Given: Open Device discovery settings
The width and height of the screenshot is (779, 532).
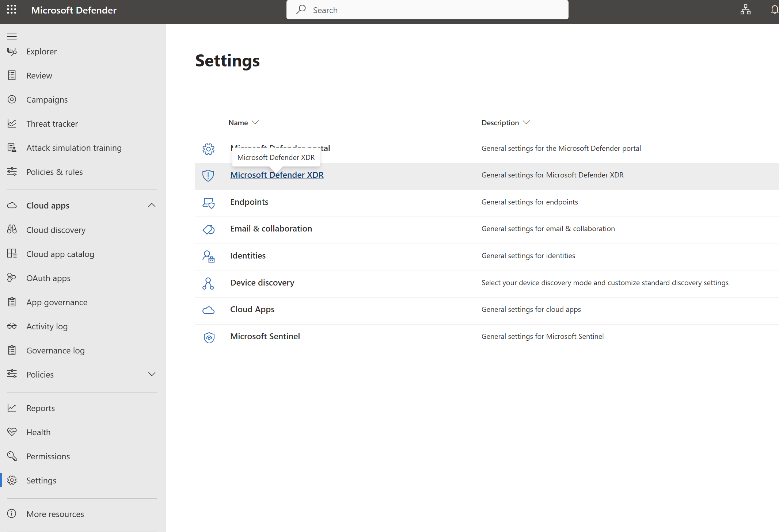Looking at the screenshot, I should click(x=262, y=283).
